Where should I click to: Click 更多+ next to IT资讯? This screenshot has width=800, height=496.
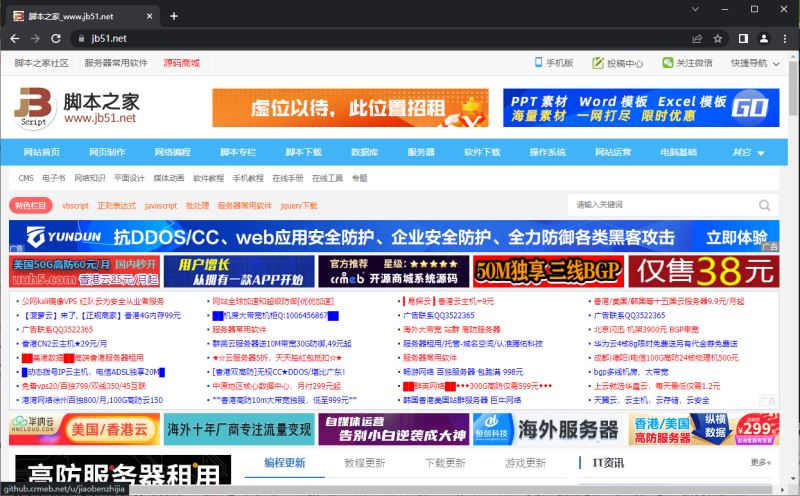point(761,462)
